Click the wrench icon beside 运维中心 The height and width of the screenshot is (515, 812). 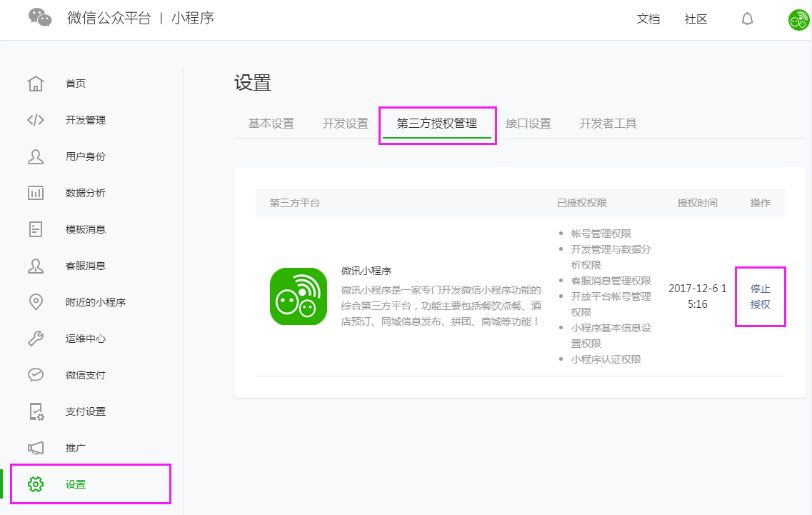point(36,339)
